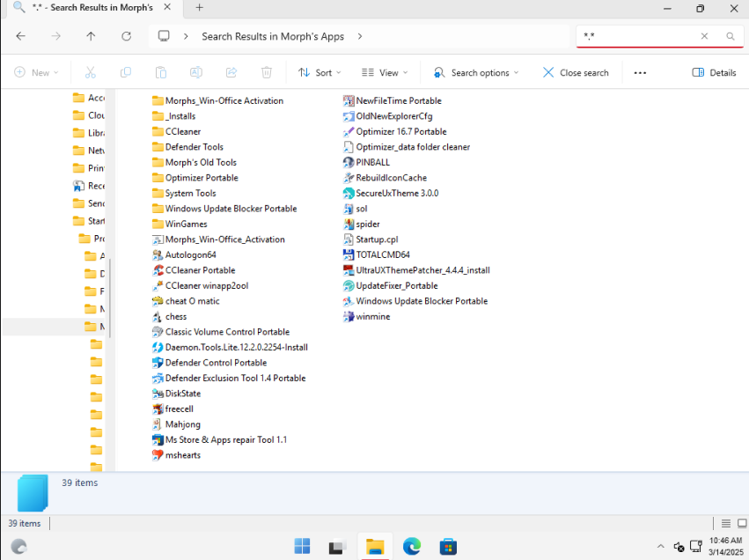The width and height of the screenshot is (749, 560).
Task: Click the Share toolbar icon
Action: [x=231, y=72]
